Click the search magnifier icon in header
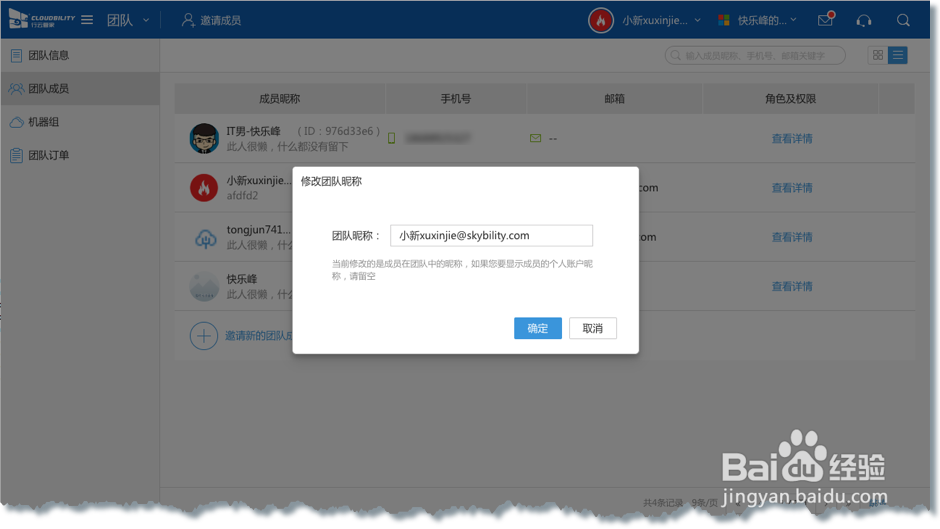This screenshot has height=529, width=940. point(903,20)
